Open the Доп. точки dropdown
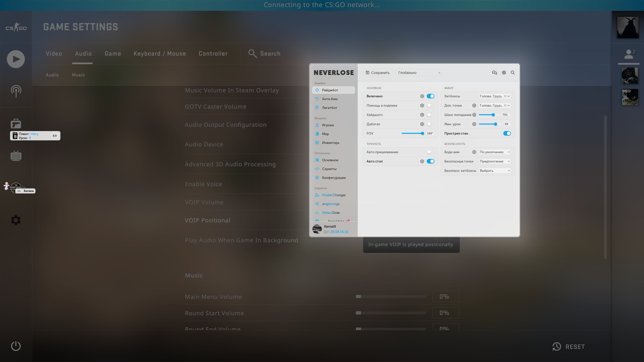Viewport: 644px width, 362px height. 495,105
